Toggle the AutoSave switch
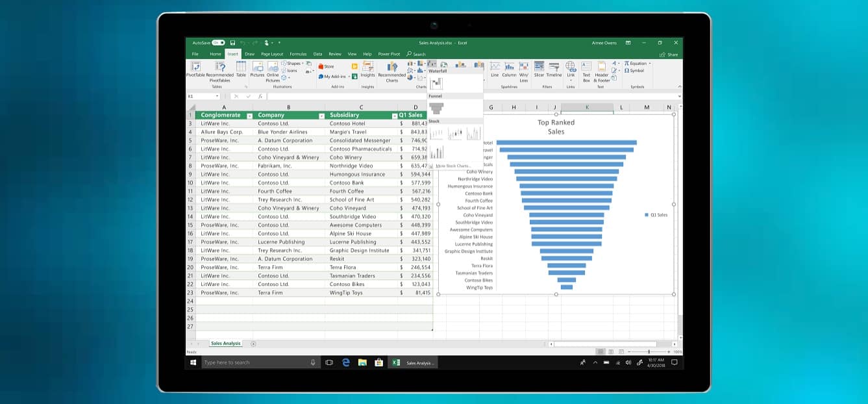Viewport: 868px width, 404px height. (x=218, y=43)
